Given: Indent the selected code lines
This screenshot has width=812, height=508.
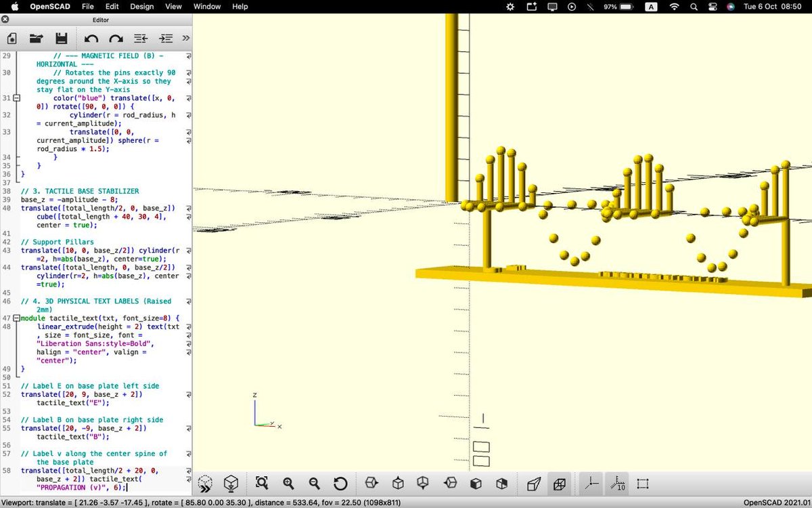Looking at the screenshot, I should coord(166,39).
